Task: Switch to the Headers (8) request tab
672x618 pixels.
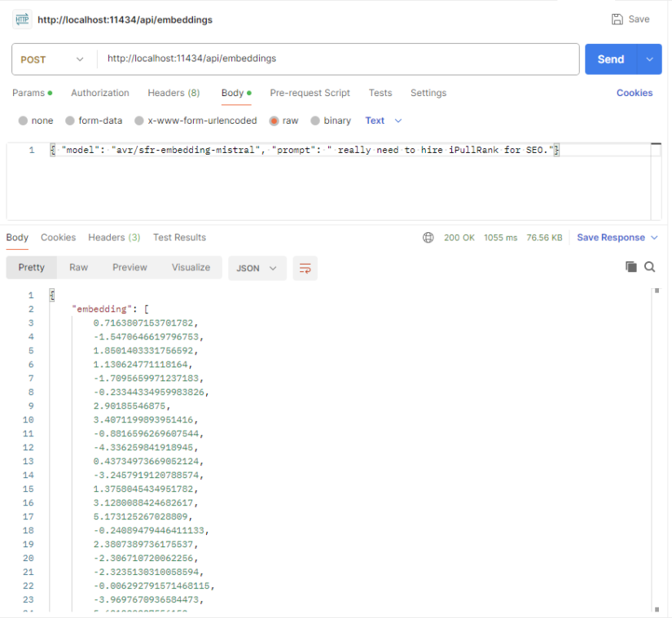Action: (x=173, y=93)
